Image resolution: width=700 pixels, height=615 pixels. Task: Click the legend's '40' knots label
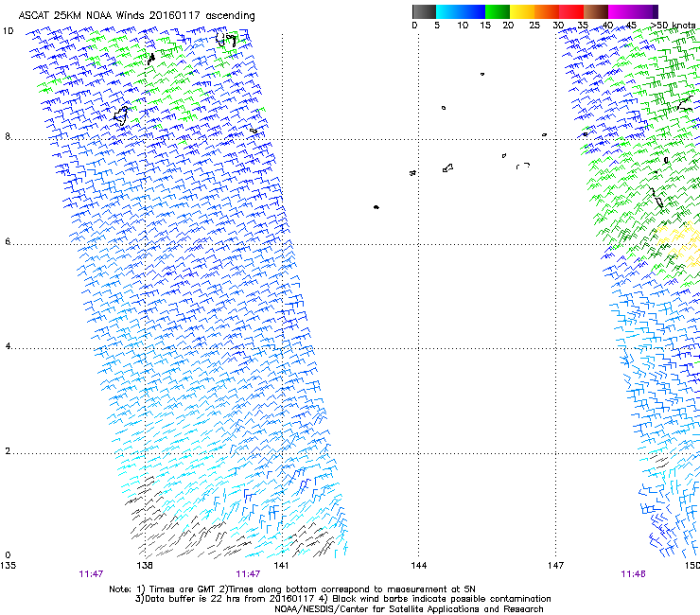pyautogui.click(x=607, y=26)
